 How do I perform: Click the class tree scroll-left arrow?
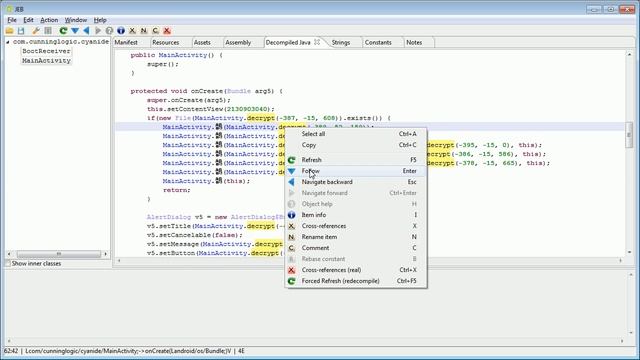(x=9, y=254)
